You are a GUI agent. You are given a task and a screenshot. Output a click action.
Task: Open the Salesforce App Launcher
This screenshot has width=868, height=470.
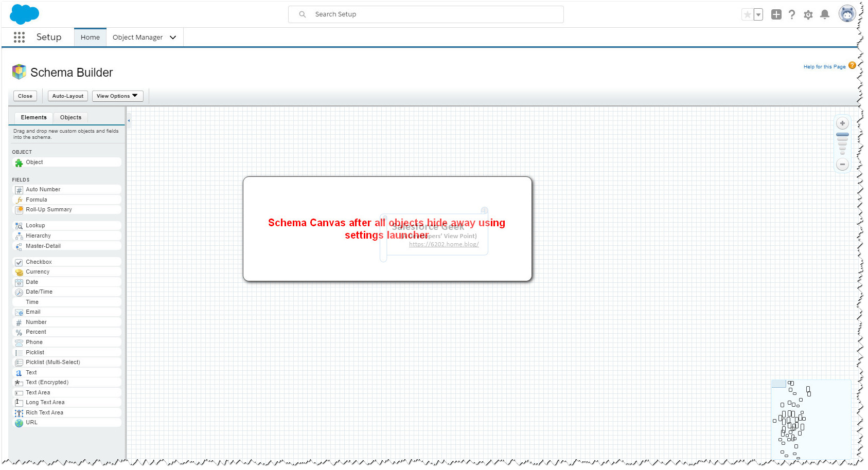(19, 37)
